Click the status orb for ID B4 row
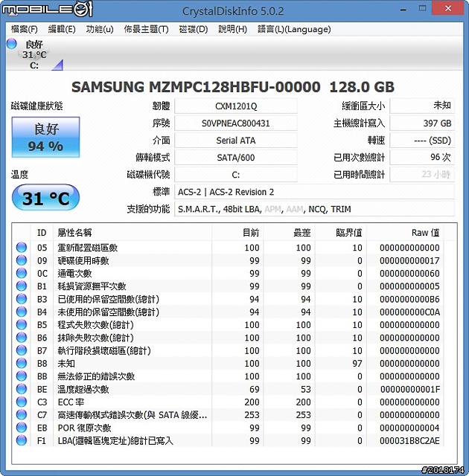Screen dimensions: 469x476 pos(22,312)
